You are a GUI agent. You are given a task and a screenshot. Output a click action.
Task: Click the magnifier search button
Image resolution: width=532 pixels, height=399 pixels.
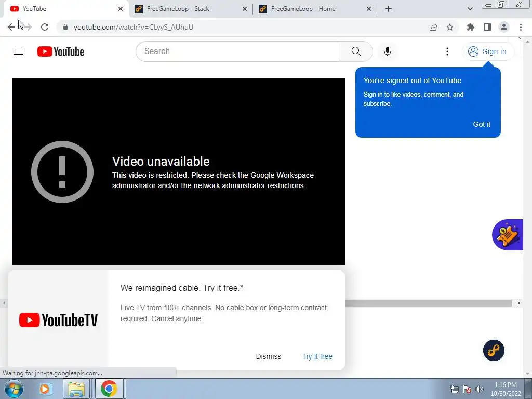[x=356, y=51]
